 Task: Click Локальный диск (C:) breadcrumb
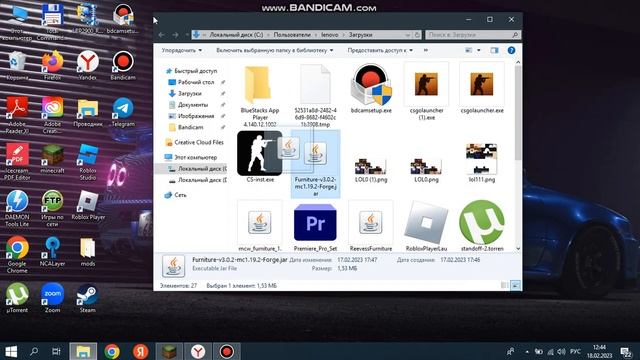236,35
